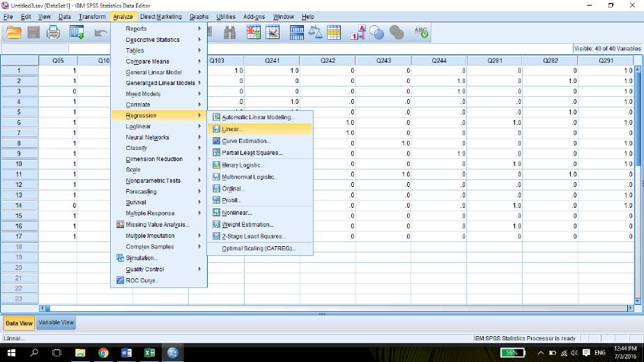The width and height of the screenshot is (644, 362).
Task: Expand the Compare Means submenu
Action: 159,61
